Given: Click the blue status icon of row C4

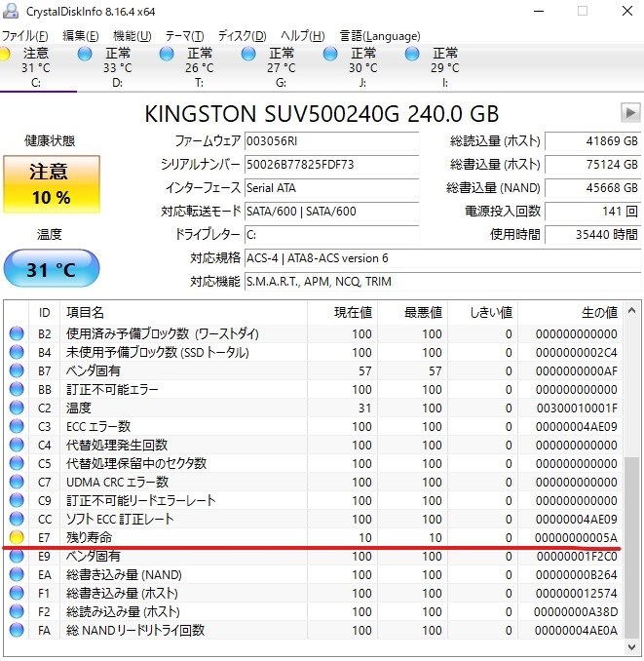Looking at the screenshot, I should [17, 445].
